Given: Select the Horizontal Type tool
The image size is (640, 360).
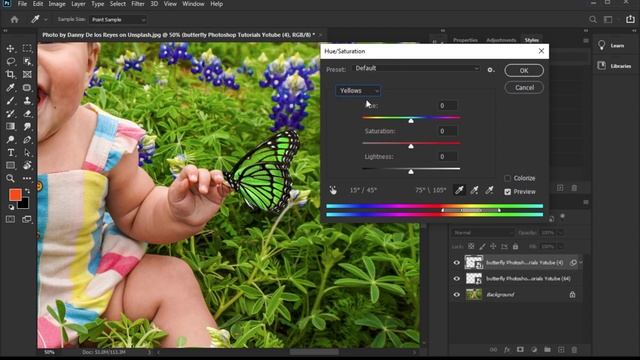Looking at the screenshot, I should tap(11, 153).
